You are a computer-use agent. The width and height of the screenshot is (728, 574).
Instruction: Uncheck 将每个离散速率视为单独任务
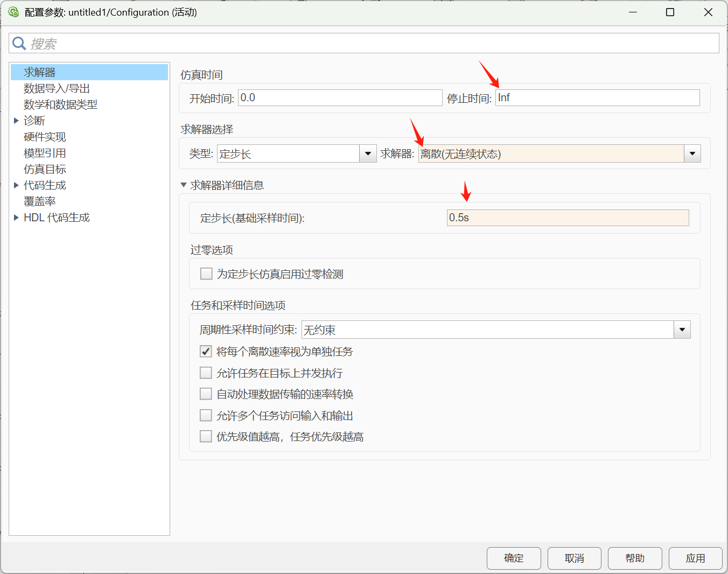(x=206, y=351)
